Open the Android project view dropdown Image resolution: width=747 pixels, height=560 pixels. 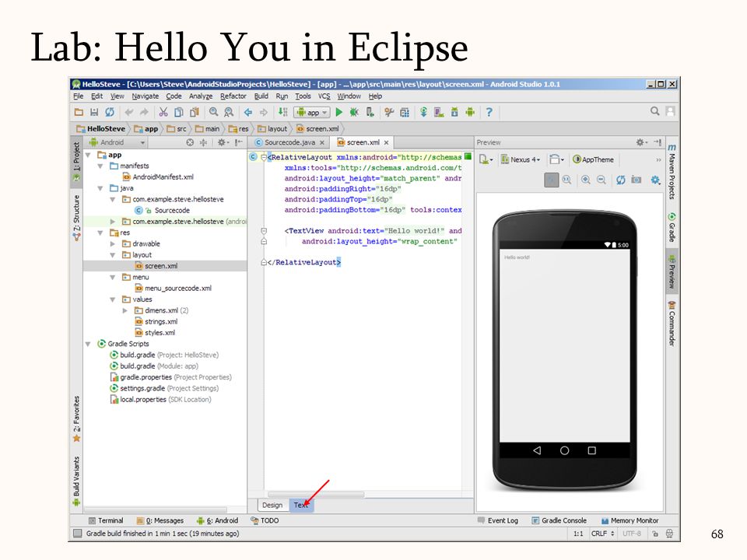click(x=117, y=142)
